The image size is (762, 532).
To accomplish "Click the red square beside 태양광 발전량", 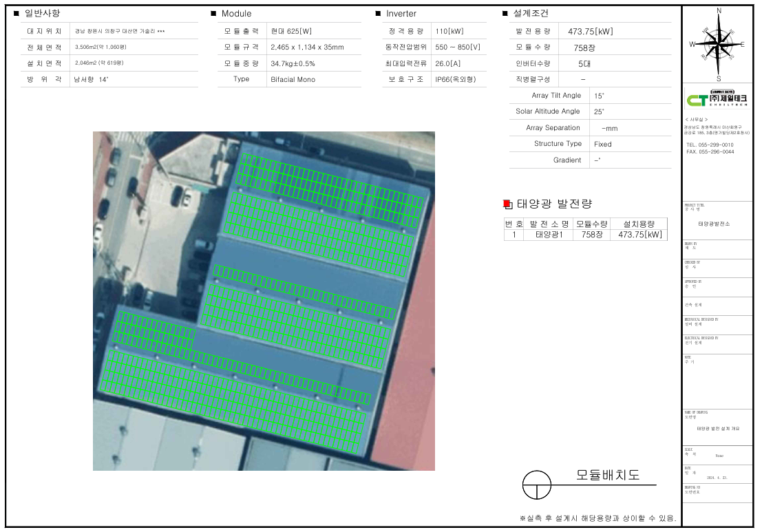I will 507,204.
